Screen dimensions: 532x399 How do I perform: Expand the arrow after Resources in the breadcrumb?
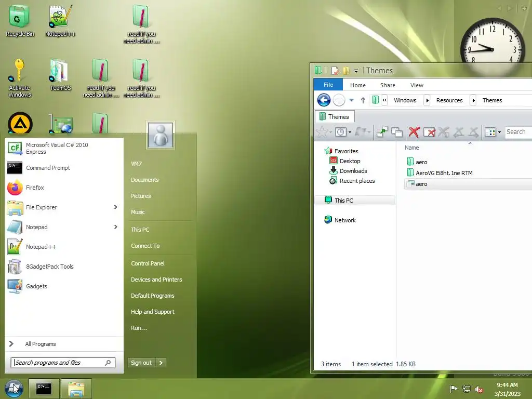pos(473,100)
